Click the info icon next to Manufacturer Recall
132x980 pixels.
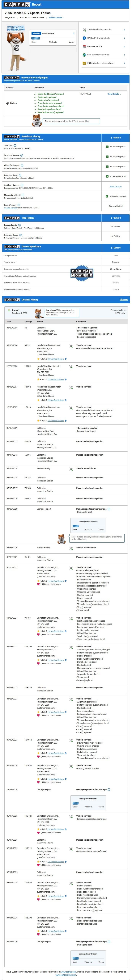(23, 195)
